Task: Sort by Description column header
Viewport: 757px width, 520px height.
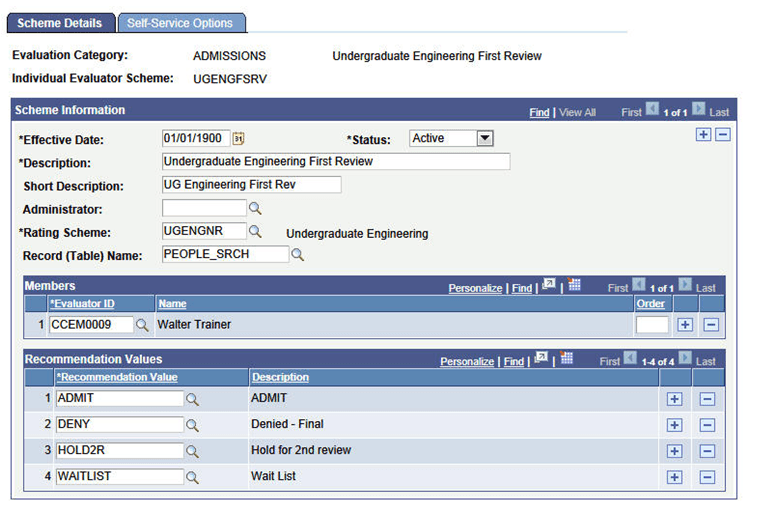Action: tap(280, 377)
